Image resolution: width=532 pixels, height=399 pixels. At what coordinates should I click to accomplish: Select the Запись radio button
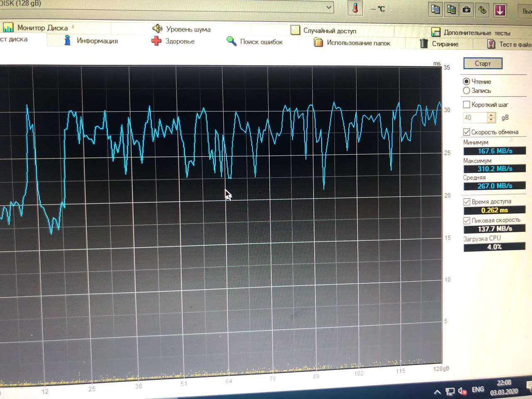click(x=477, y=91)
